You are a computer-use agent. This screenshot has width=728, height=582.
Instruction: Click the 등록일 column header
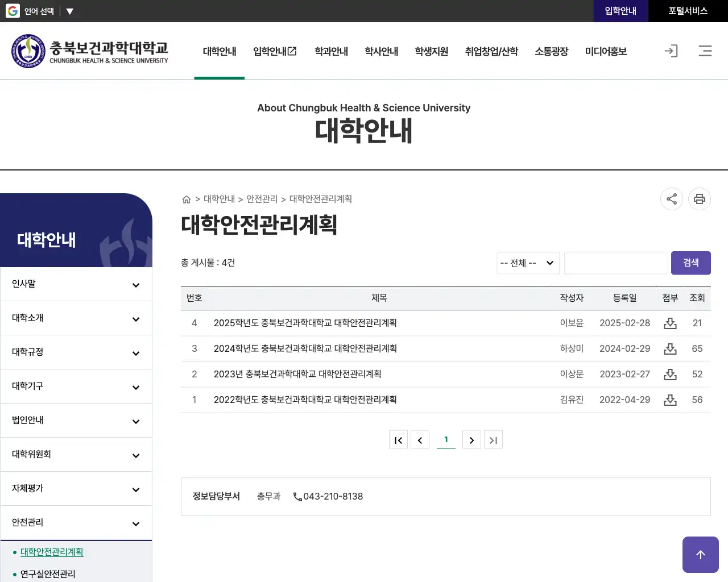point(624,298)
